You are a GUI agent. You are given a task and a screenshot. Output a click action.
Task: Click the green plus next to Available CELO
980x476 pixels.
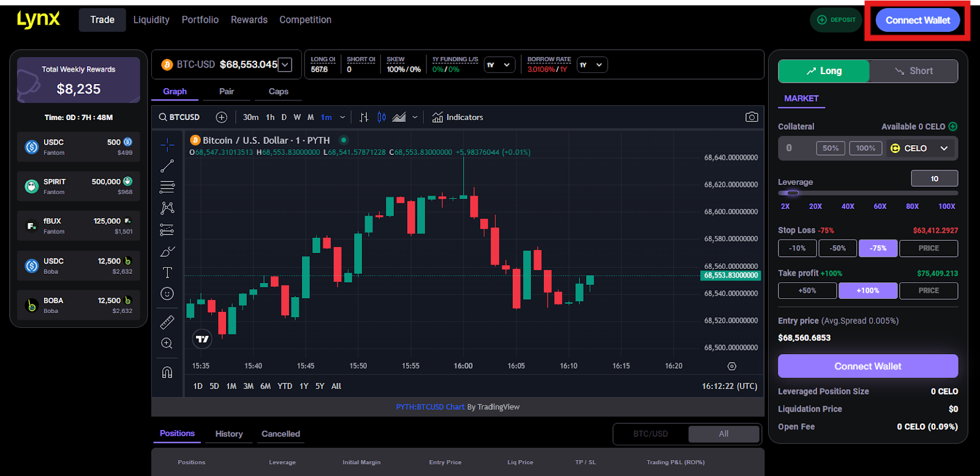(x=953, y=126)
